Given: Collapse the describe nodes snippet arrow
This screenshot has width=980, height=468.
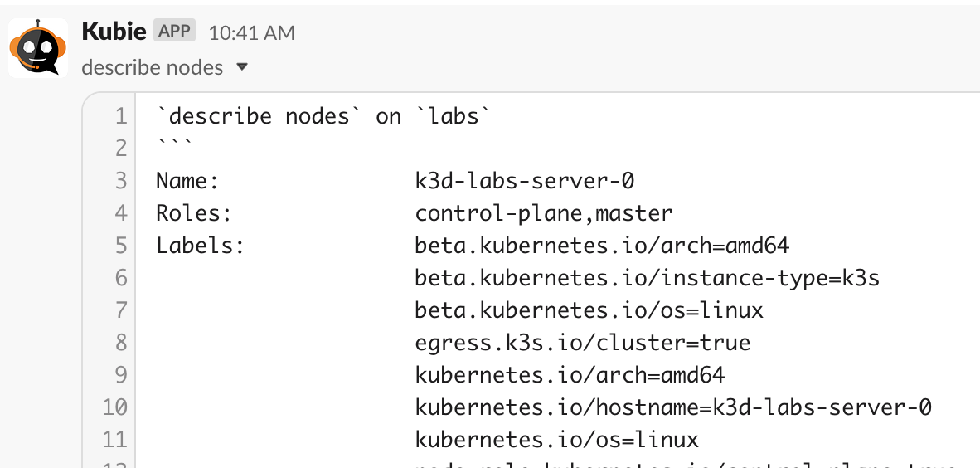Looking at the screenshot, I should pyautogui.click(x=242, y=67).
